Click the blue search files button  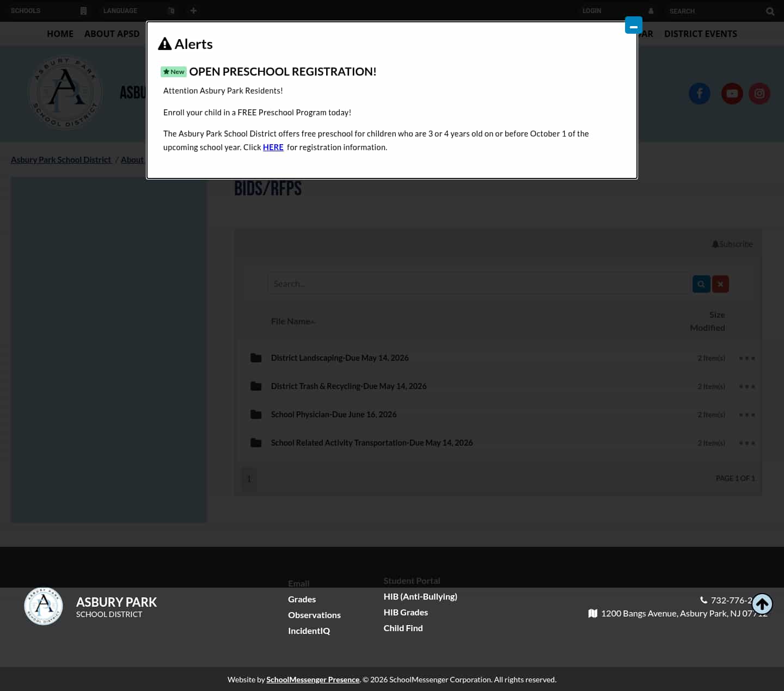[x=701, y=284]
